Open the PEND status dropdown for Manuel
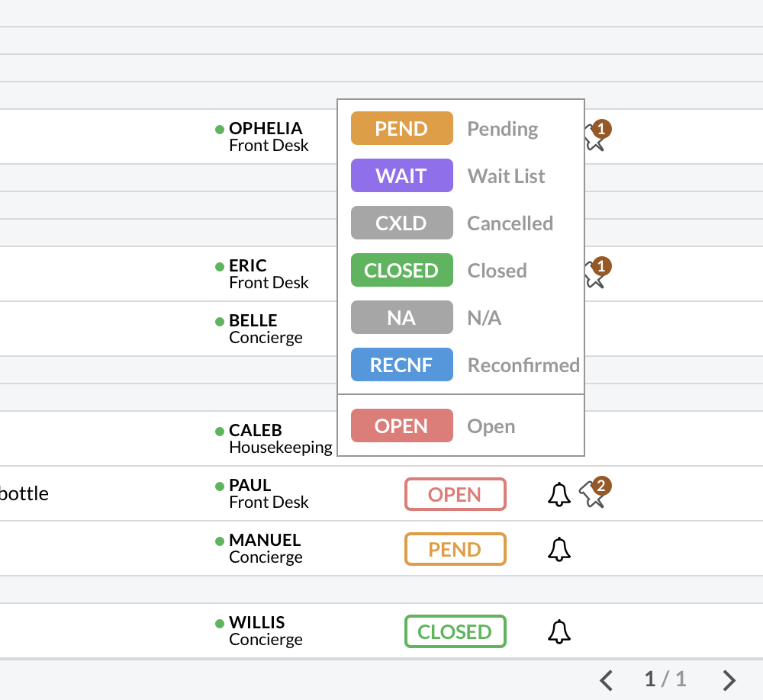763x700 pixels. click(x=455, y=549)
